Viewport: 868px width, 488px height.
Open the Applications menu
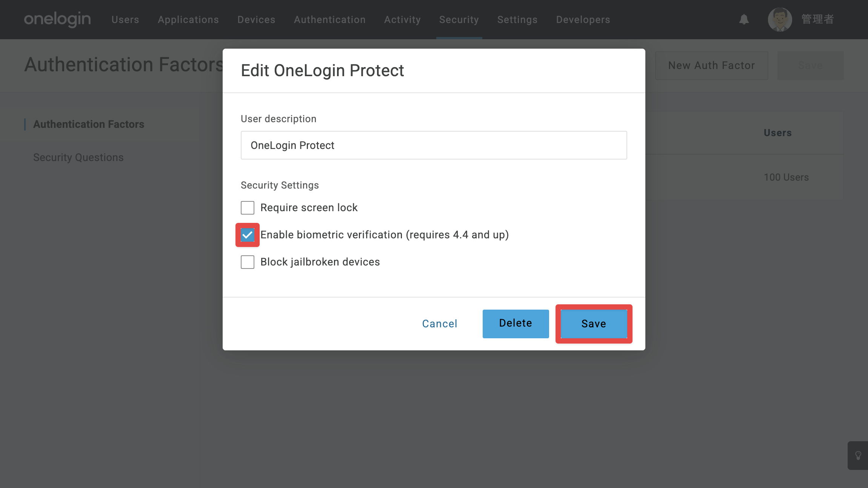pos(188,20)
